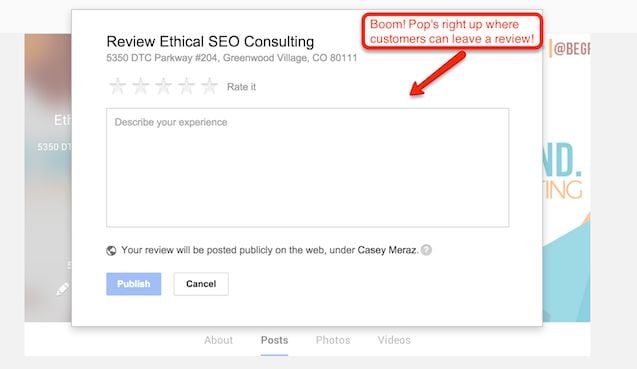Rate one star in the review dialog
This screenshot has height=369, width=637.
tap(117, 86)
